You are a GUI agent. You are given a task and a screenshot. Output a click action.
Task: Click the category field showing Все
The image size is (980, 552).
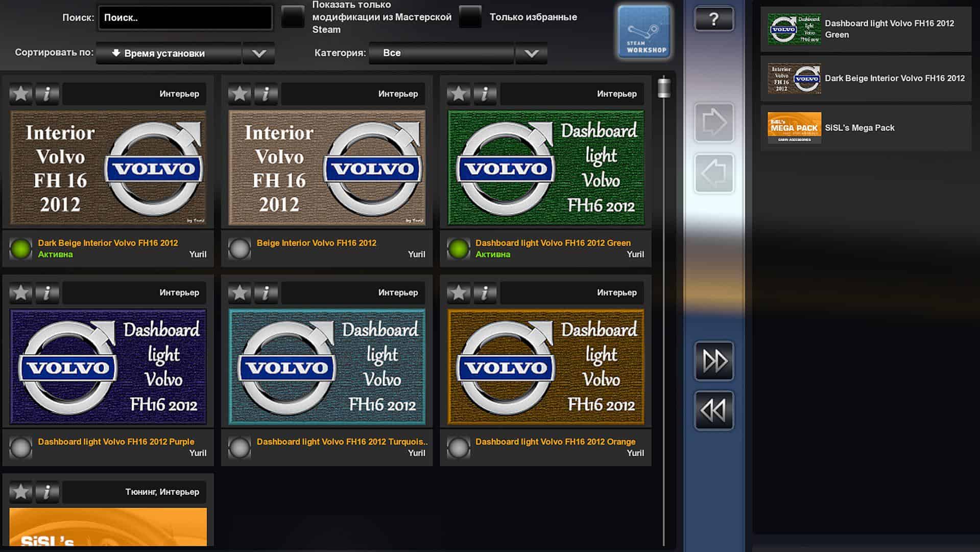pos(441,53)
